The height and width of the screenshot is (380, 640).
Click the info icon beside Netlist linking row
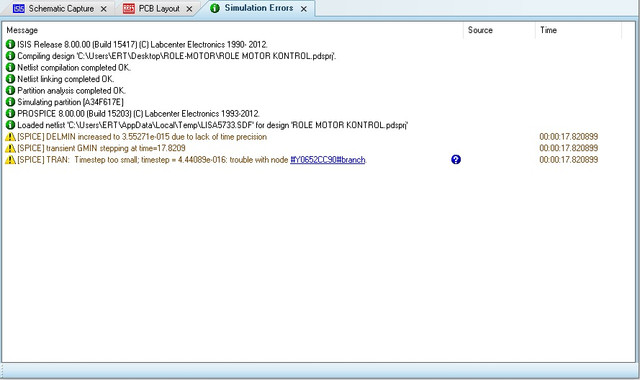click(x=10, y=79)
